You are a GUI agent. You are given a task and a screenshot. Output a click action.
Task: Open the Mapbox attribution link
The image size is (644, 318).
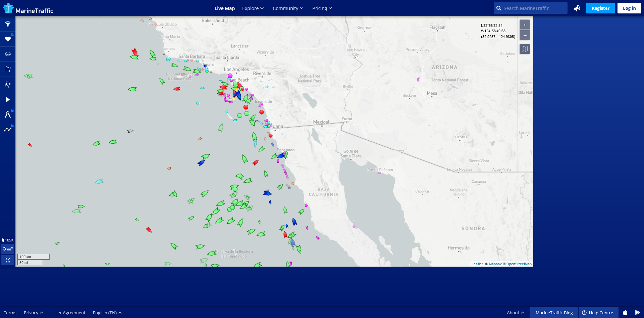click(495, 264)
